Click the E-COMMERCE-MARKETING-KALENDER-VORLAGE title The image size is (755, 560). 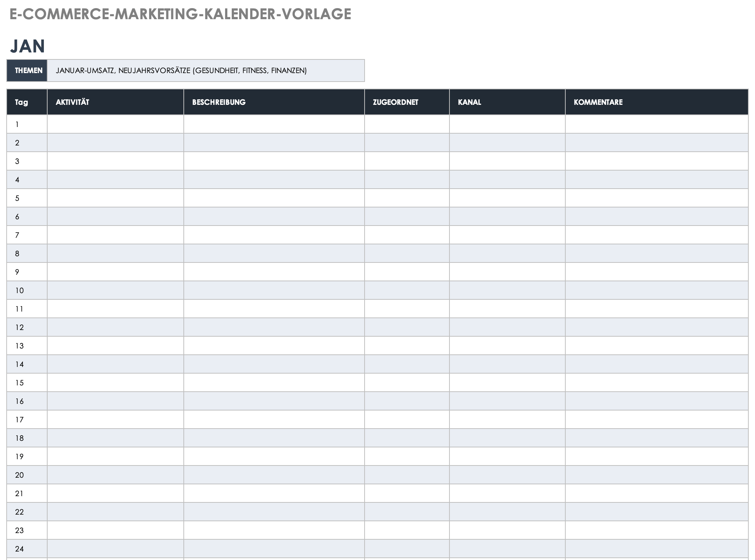[180, 14]
